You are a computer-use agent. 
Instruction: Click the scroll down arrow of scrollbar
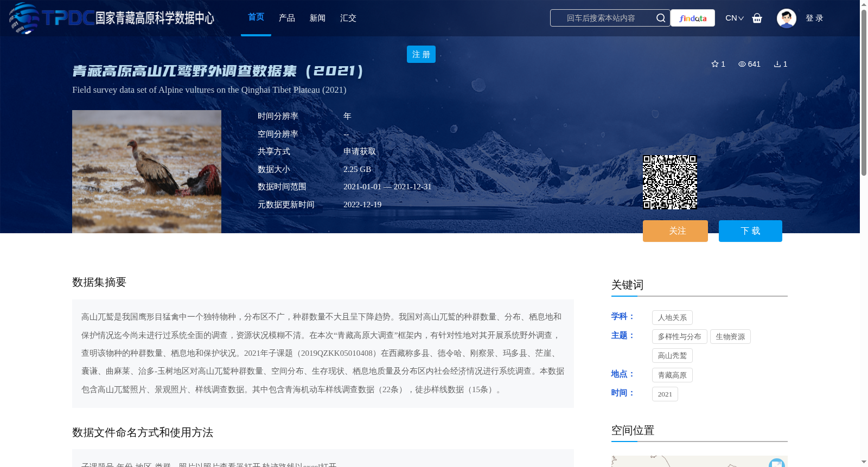[x=864, y=462]
